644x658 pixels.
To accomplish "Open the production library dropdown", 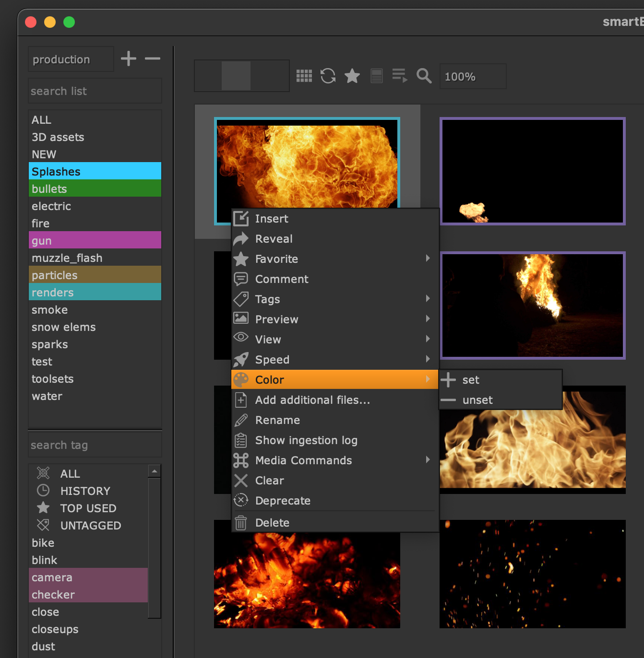I will pos(71,59).
